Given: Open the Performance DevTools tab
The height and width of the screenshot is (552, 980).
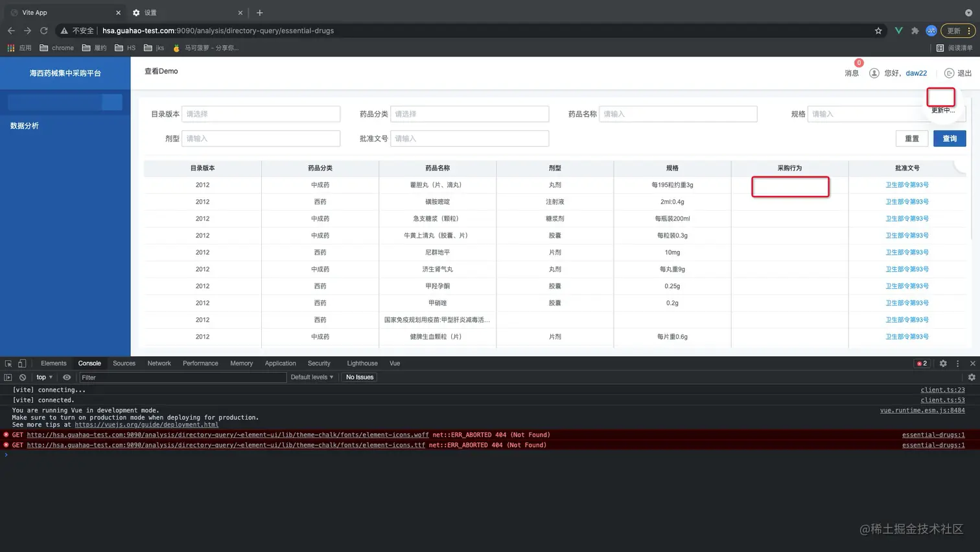Looking at the screenshot, I should [x=200, y=364].
